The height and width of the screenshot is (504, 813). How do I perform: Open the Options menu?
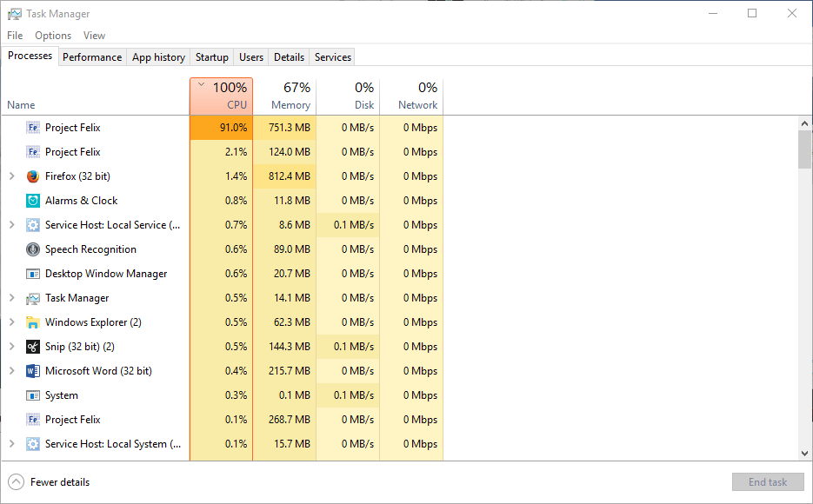[53, 36]
